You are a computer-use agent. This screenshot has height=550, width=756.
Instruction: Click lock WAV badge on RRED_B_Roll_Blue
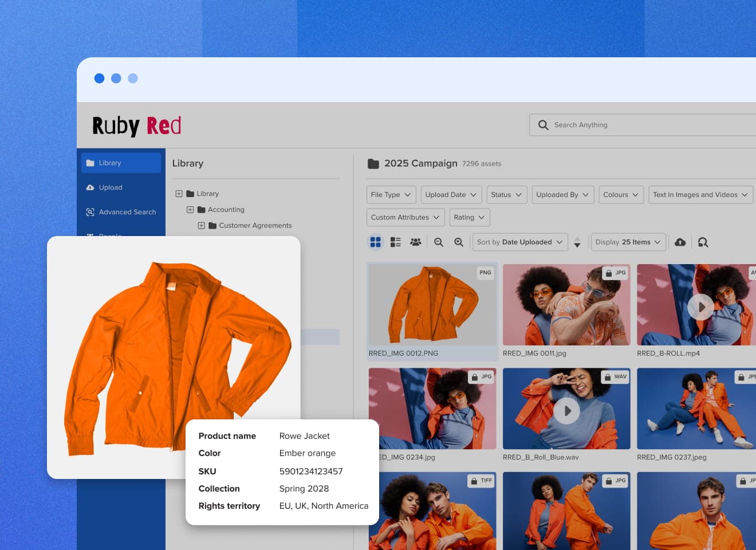(615, 376)
